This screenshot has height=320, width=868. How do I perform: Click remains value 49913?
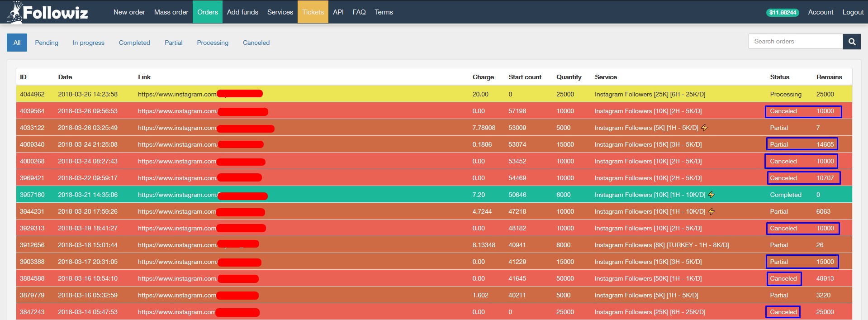825,278
